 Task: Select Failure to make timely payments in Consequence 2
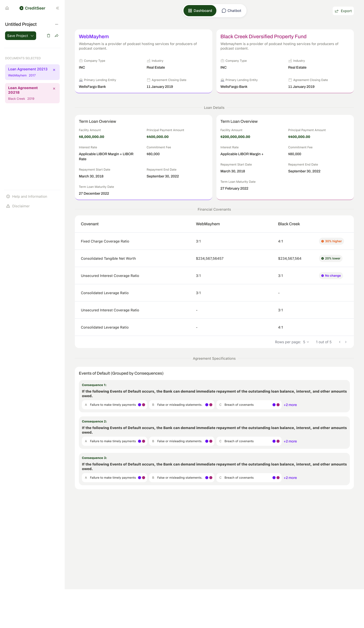115,441
